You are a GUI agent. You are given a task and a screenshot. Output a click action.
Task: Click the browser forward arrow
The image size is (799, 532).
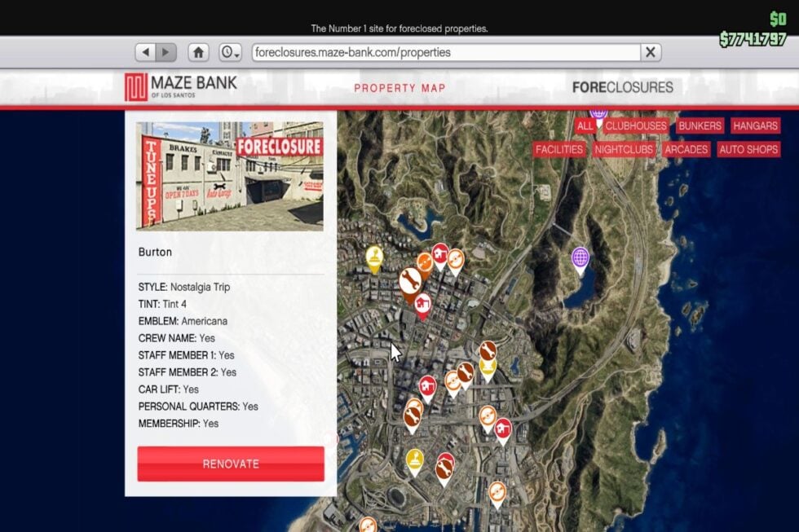click(x=166, y=52)
